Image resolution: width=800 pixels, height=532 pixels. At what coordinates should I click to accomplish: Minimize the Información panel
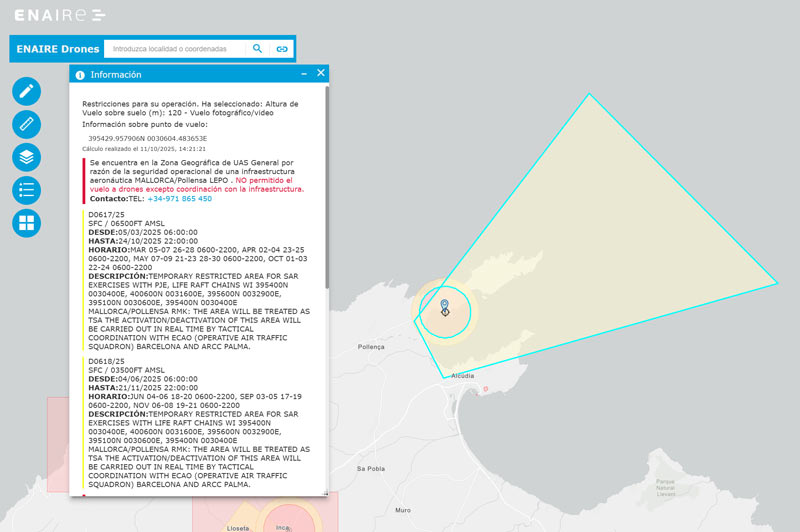(x=304, y=74)
